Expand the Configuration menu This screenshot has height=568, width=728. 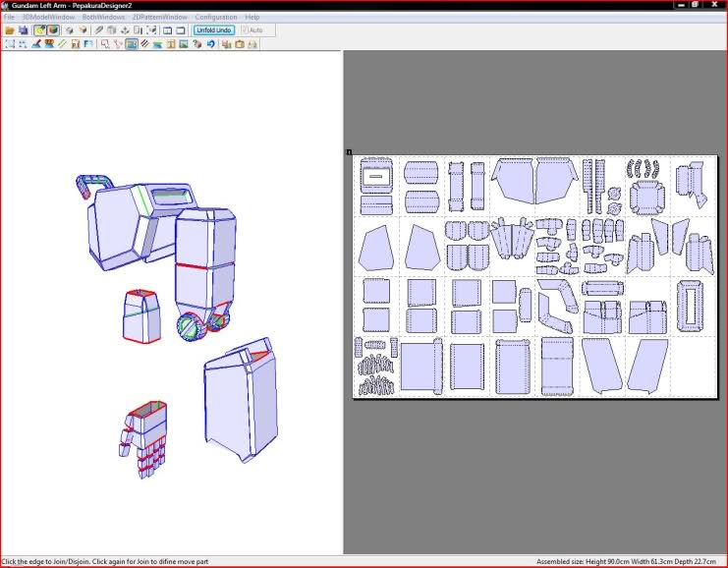(215, 18)
